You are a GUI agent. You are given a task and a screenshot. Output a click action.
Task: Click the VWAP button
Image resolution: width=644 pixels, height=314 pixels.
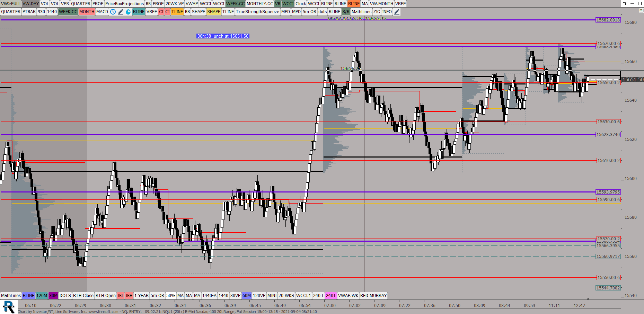[x=192, y=4]
